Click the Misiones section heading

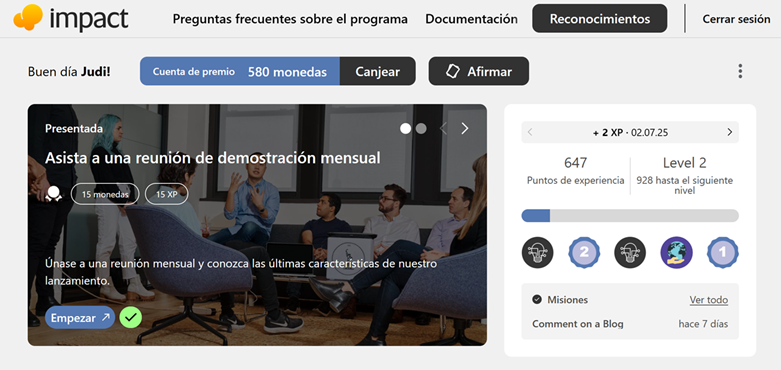click(x=568, y=300)
